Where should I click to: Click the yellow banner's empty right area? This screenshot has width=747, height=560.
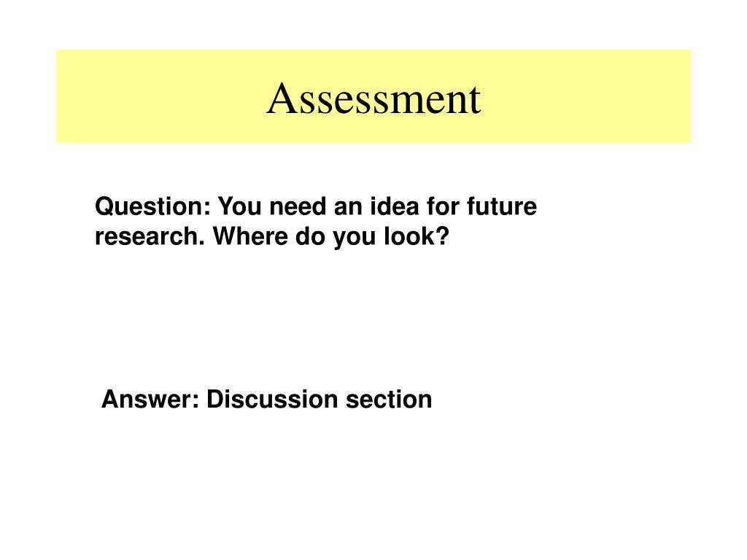tap(586, 96)
